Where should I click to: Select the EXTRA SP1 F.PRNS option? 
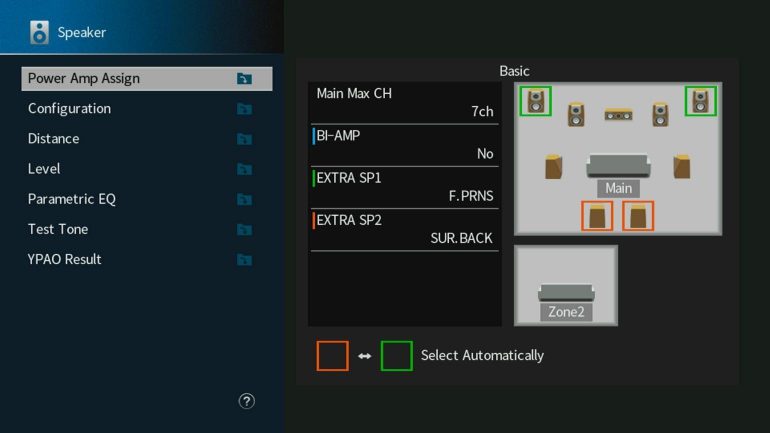click(405, 187)
